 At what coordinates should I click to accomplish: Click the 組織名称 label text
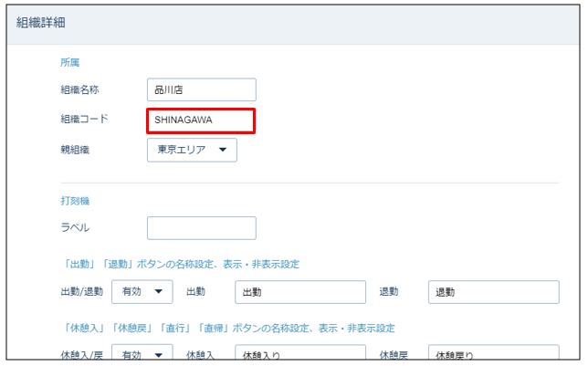tap(80, 89)
